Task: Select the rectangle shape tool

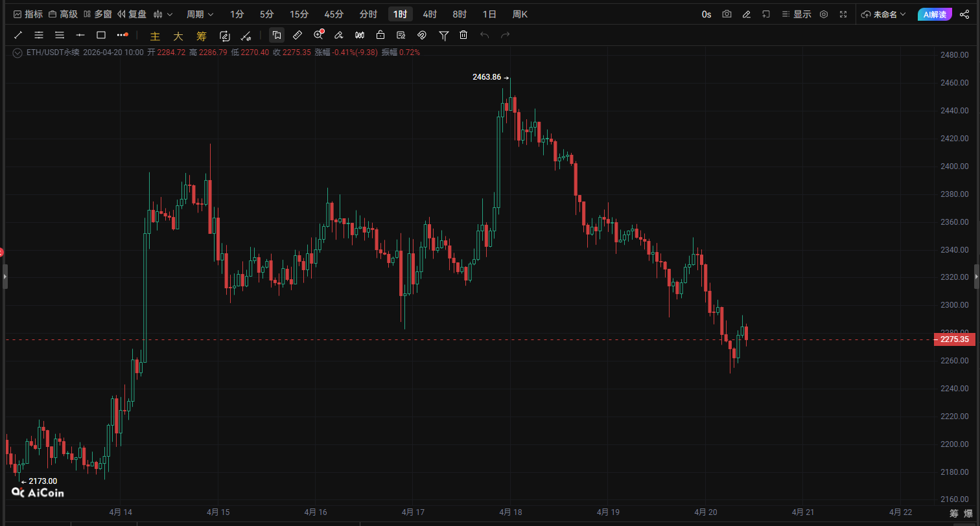Action: (x=101, y=35)
